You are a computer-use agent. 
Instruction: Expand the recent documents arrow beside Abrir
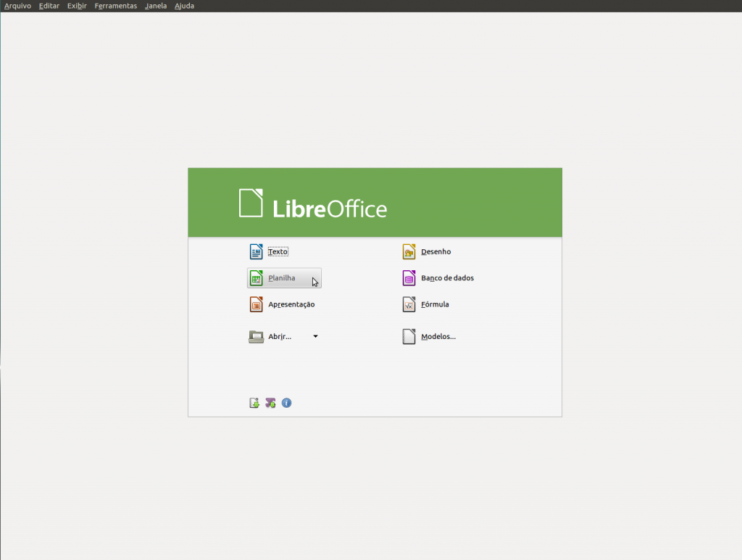[316, 337]
